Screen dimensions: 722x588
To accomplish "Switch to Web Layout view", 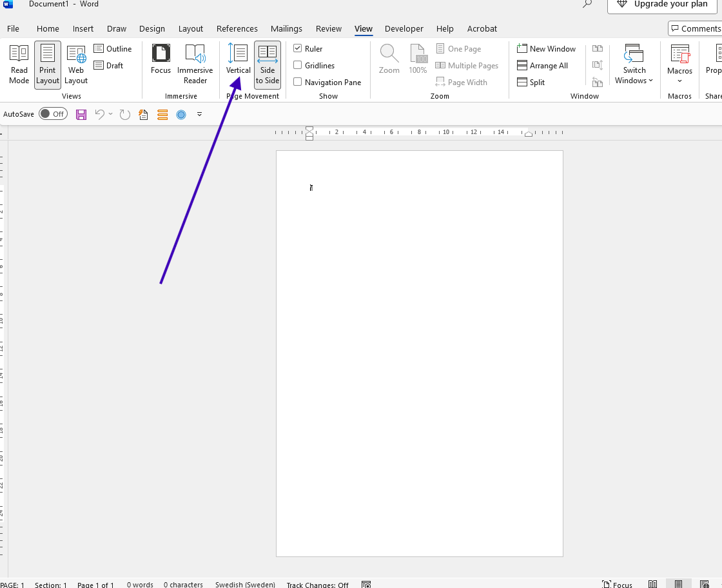I will (76, 64).
